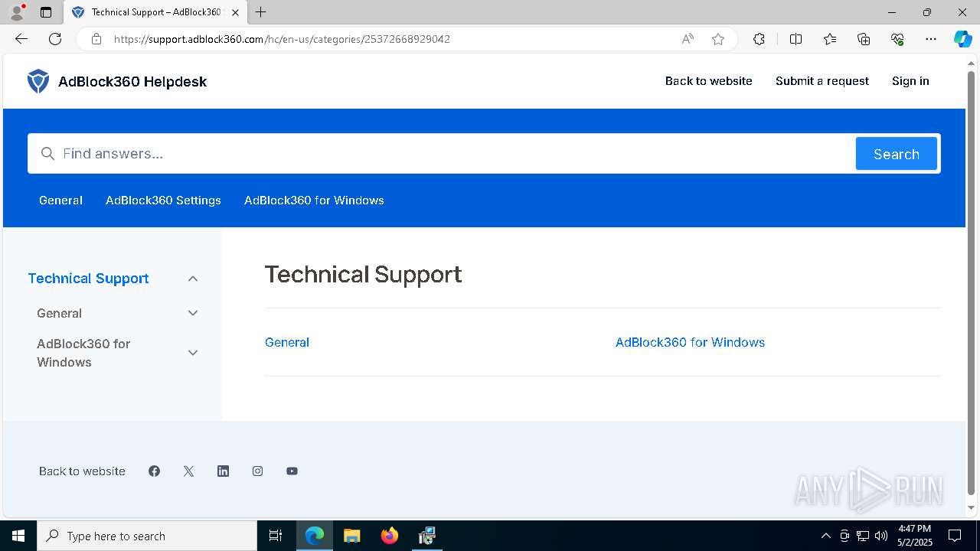Click the AdBlock360 shield logo
This screenshot has height=551, width=980.
click(x=38, y=81)
